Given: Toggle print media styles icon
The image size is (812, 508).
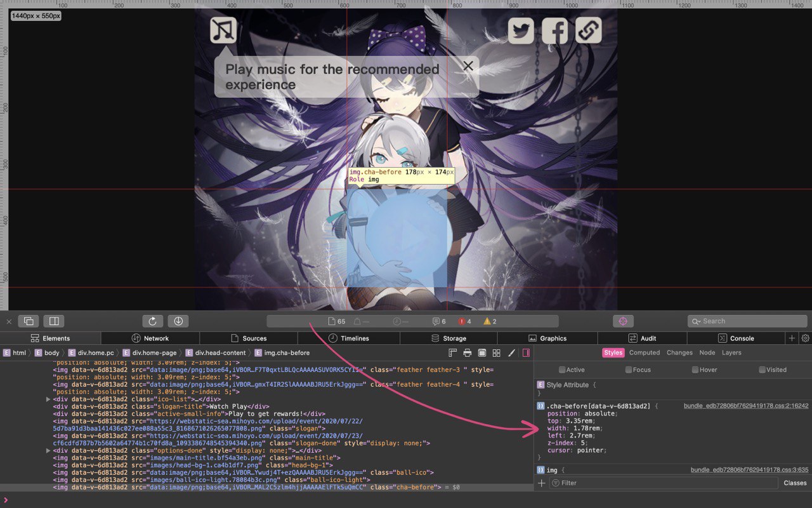Looking at the screenshot, I should click(x=468, y=353).
